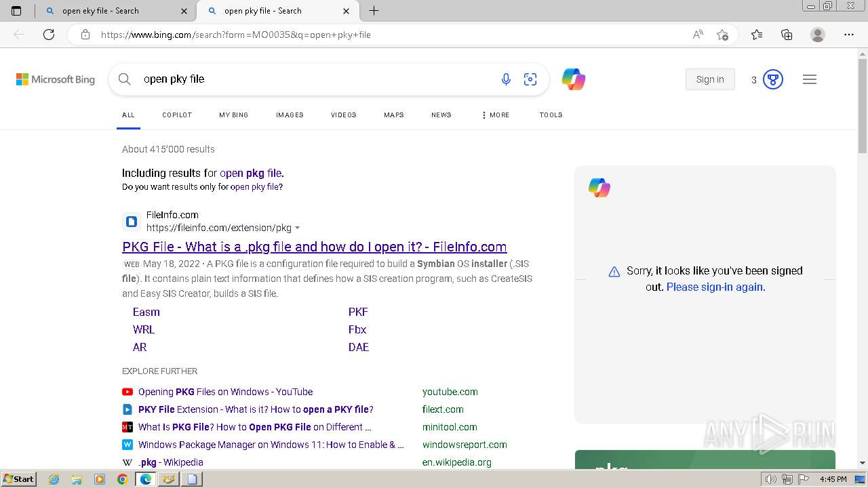Open browser Collections icon
868x488 pixels.
point(787,35)
